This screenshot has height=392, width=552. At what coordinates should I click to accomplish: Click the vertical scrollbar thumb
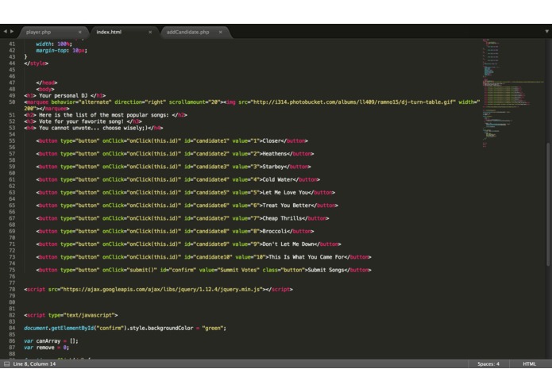click(548, 204)
